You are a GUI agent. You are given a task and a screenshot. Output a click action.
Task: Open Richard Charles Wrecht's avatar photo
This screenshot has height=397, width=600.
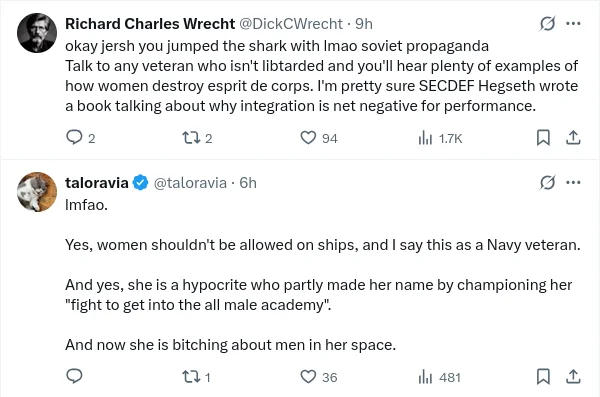point(37,33)
